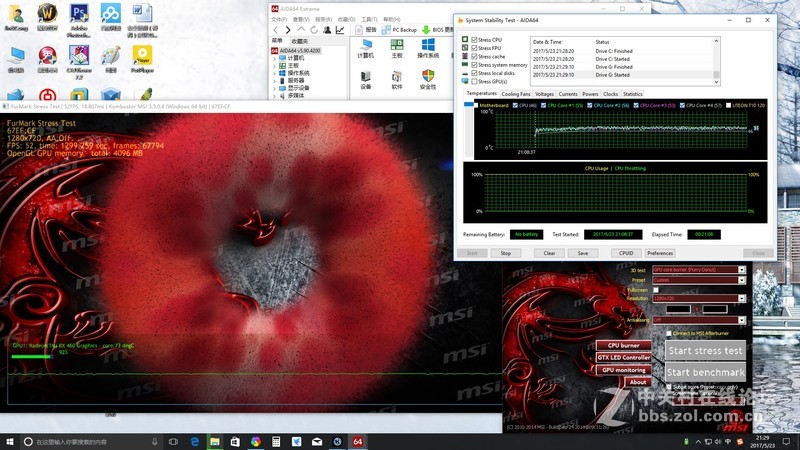Disable the Stress CPU checkbox

474,39
